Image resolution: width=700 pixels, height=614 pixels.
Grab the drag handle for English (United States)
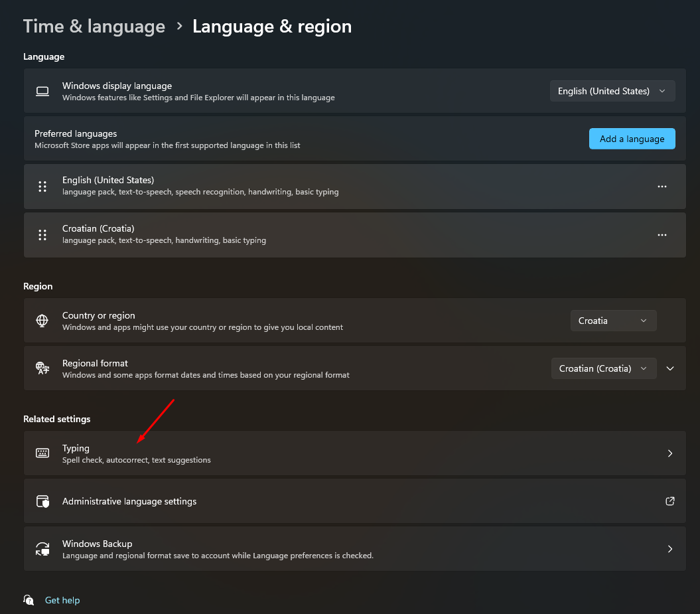(42, 187)
